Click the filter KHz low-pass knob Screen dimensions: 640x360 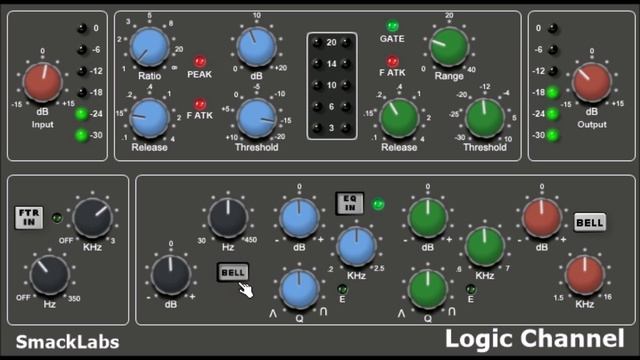[93, 218]
